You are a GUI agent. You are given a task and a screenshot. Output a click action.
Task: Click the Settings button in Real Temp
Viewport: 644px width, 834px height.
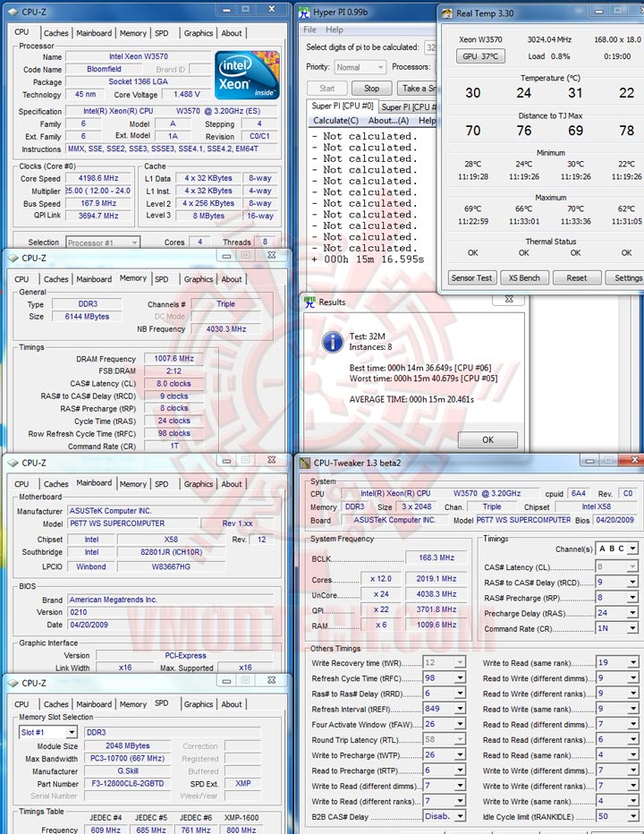626,277
